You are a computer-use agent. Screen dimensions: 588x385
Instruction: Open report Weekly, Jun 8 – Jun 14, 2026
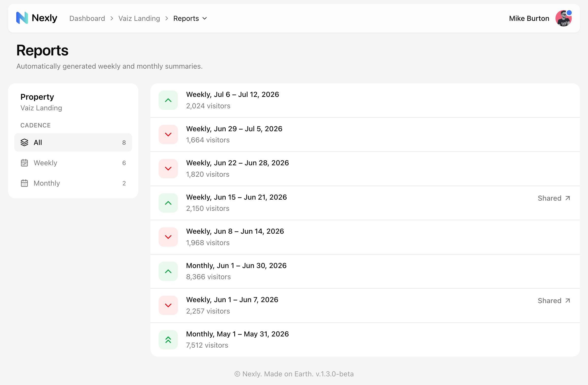(x=365, y=237)
